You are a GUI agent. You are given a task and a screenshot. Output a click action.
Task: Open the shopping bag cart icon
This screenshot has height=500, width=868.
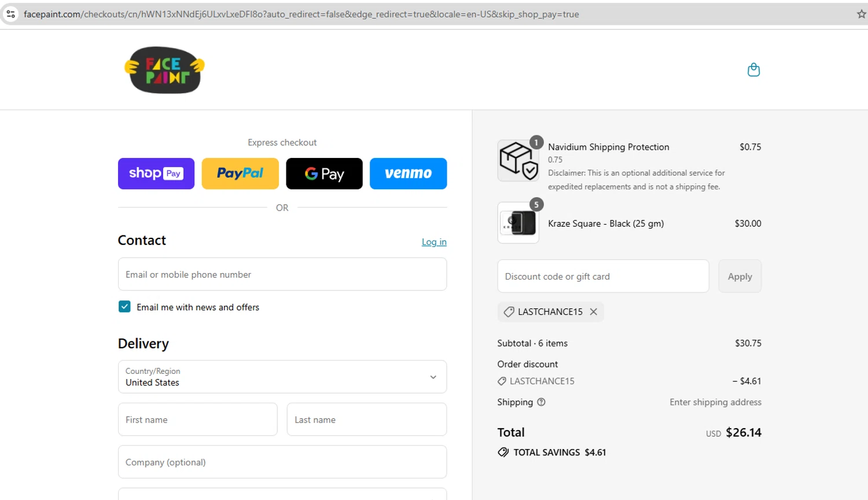753,70
